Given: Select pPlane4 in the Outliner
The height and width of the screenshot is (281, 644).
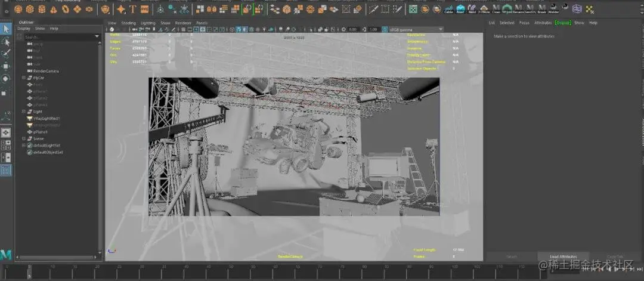Looking at the screenshot, I should click(x=41, y=132).
